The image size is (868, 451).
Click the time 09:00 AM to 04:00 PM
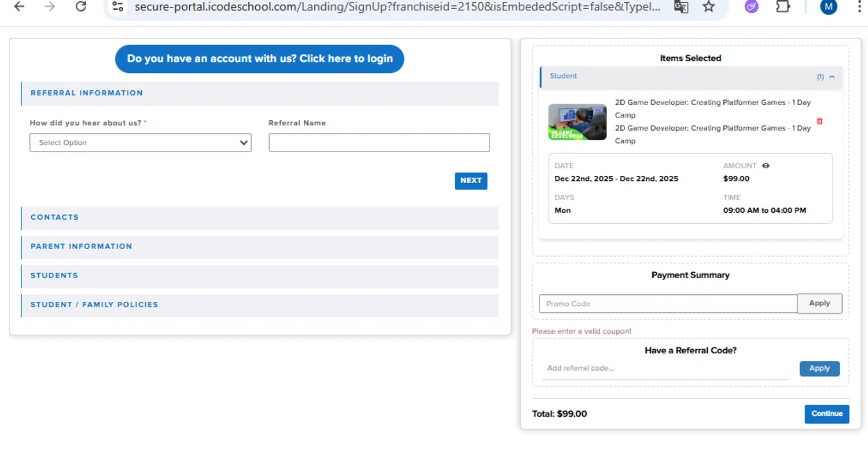click(764, 210)
